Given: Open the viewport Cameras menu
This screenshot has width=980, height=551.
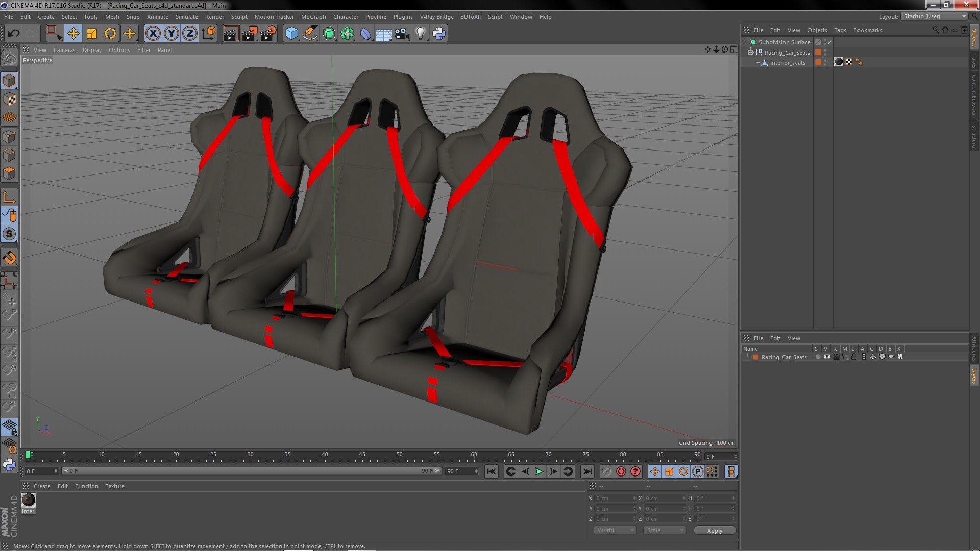Looking at the screenshot, I should [64, 50].
